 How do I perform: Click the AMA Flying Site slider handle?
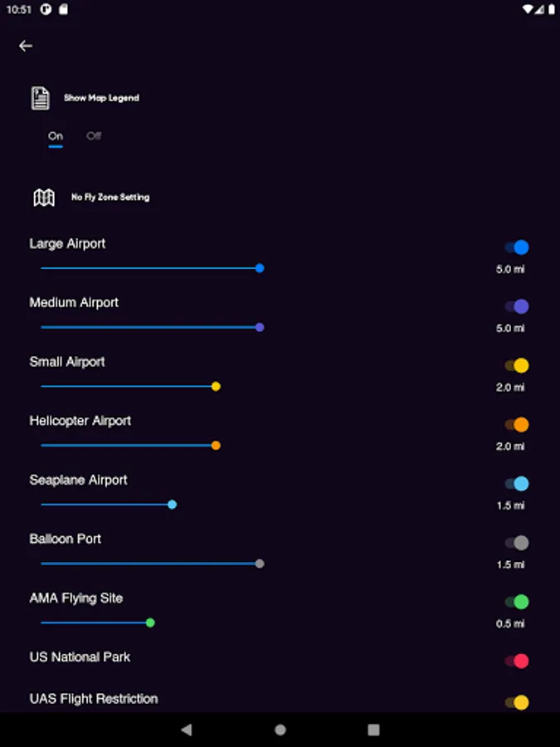[150, 622]
